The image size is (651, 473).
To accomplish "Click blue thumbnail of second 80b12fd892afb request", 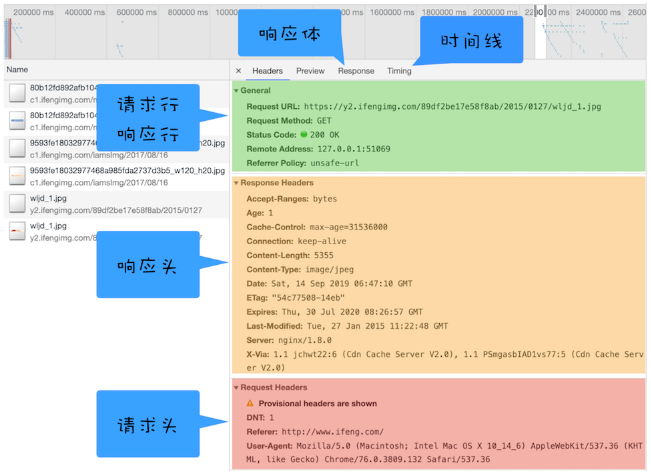I will tap(17, 121).
